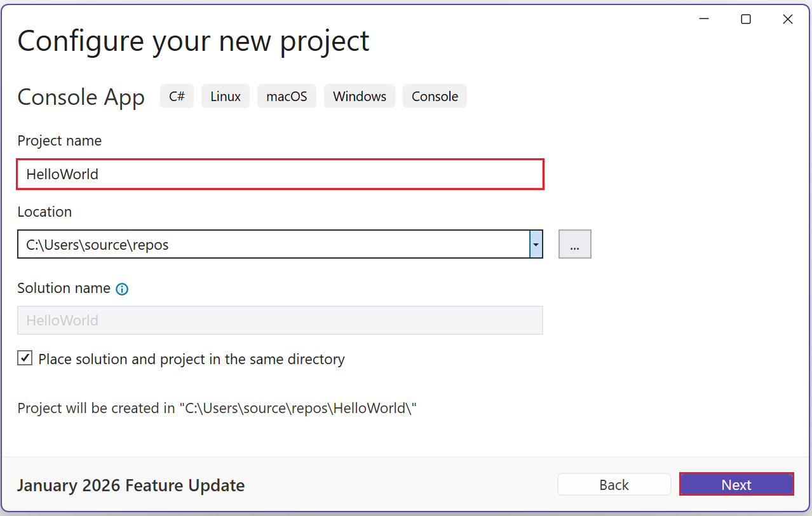Uncheck place solution and project in same directory
This screenshot has width=812, height=516.
click(x=24, y=358)
